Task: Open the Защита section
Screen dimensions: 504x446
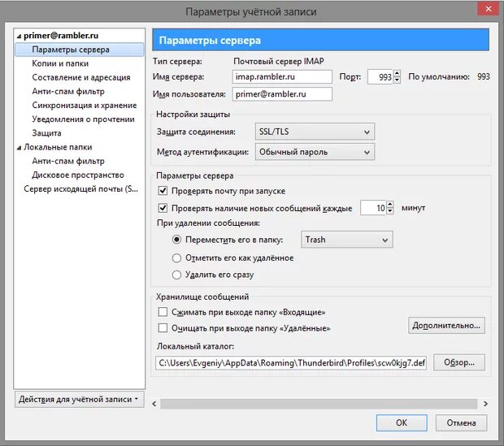Action: [46, 133]
